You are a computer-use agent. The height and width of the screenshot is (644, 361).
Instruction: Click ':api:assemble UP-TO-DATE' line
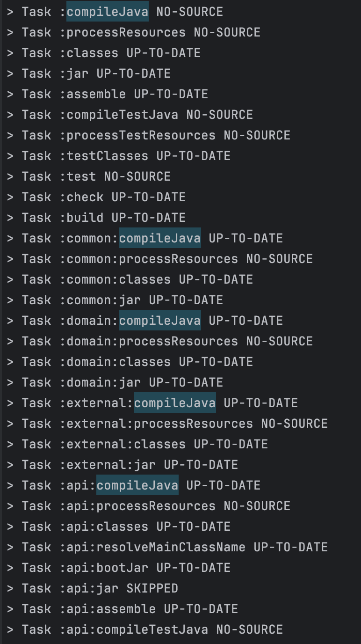[x=123, y=609]
